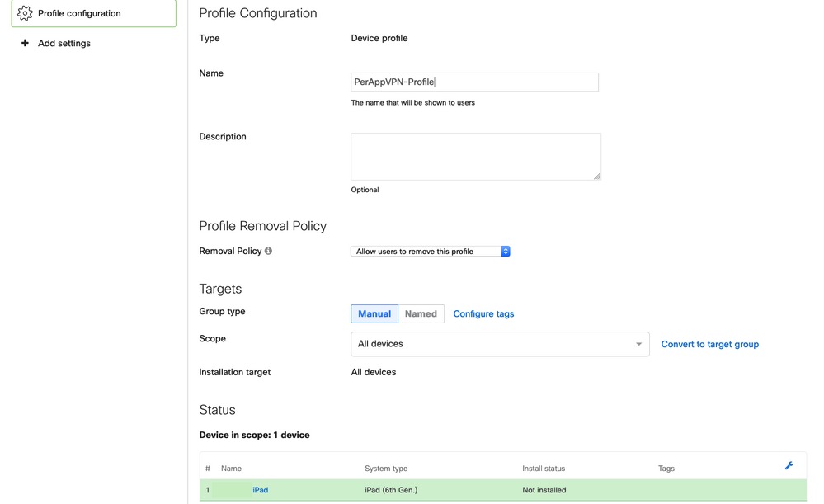Click the Convert to target group link
The width and height of the screenshot is (824, 504).
[x=709, y=344]
